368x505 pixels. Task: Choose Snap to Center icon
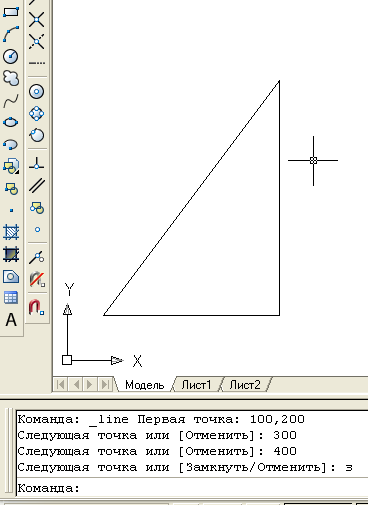[x=37, y=92]
